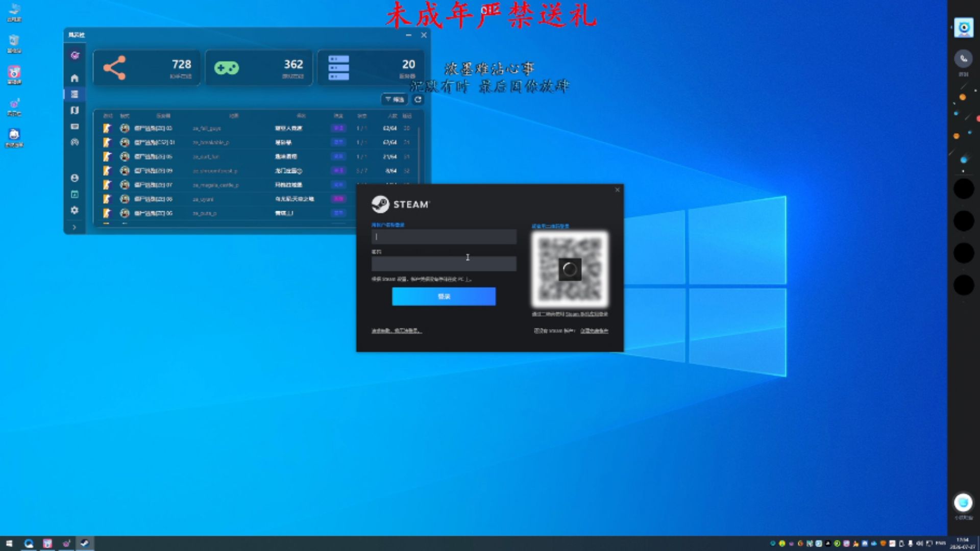This screenshot has height=551, width=980.
Task: Open settings gear in the sidebar
Action: (x=75, y=210)
